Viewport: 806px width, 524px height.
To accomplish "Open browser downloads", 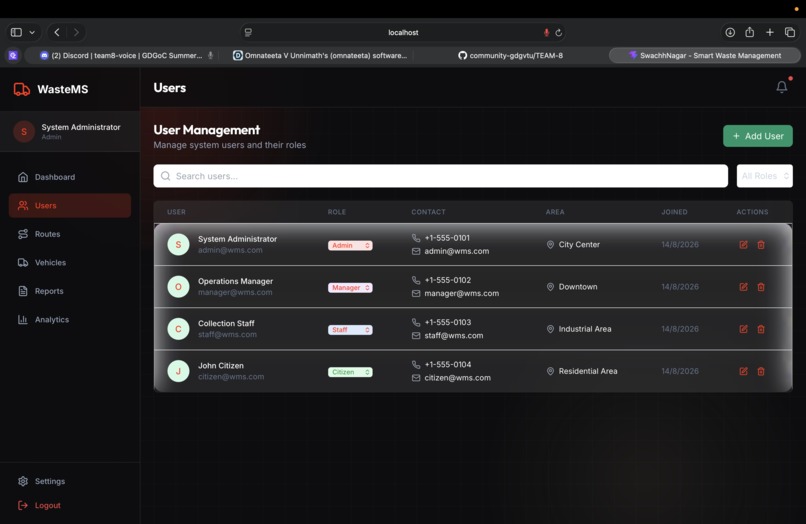I will pyautogui.click(x=730, y=32).
